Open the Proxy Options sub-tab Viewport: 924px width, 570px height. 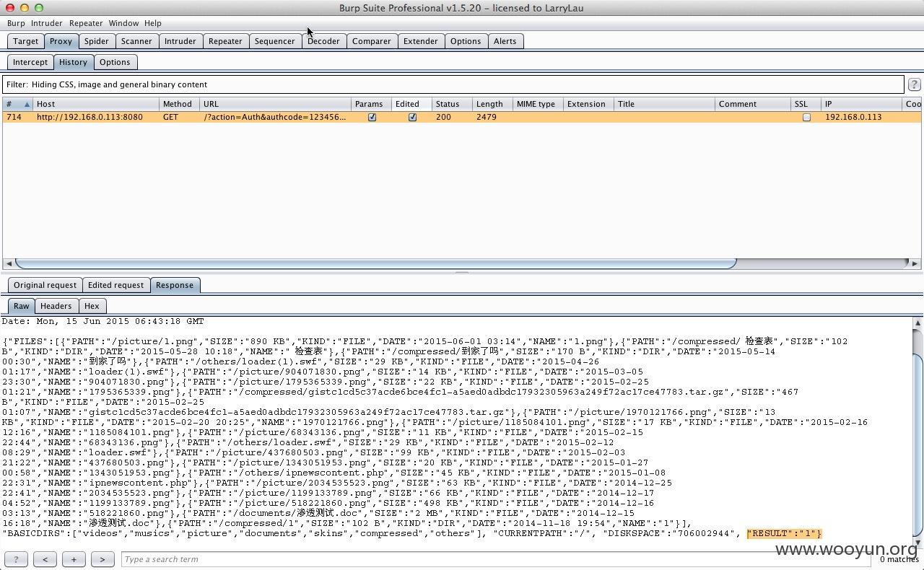click(x=115, y=62)
